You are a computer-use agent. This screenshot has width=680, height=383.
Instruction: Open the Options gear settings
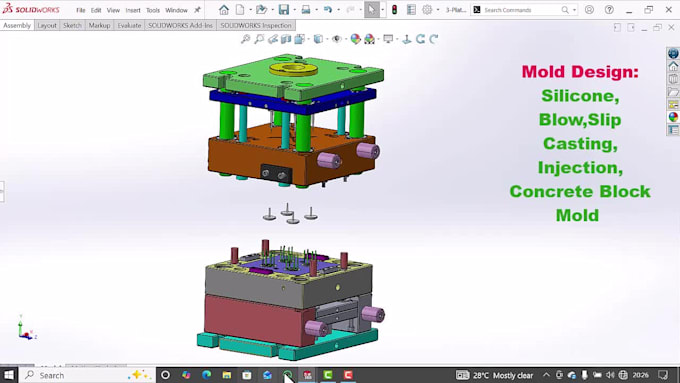tap(427, 10)
